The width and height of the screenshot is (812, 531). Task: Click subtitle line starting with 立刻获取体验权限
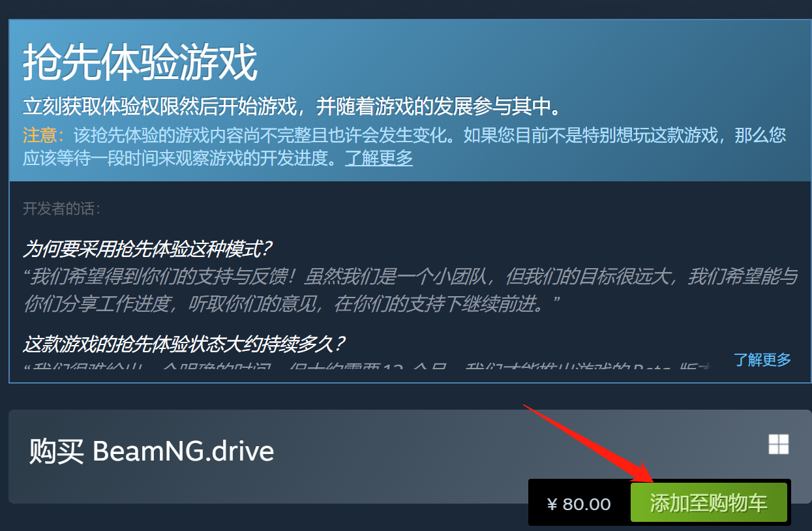click(x=292, y=106)
